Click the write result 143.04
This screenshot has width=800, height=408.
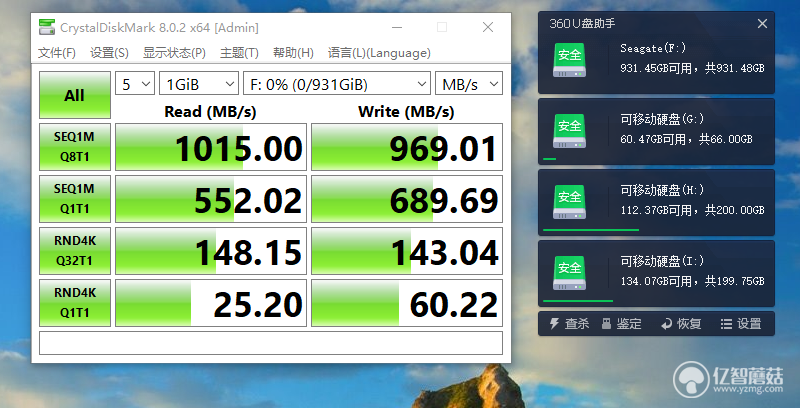(x=407, y=251)
